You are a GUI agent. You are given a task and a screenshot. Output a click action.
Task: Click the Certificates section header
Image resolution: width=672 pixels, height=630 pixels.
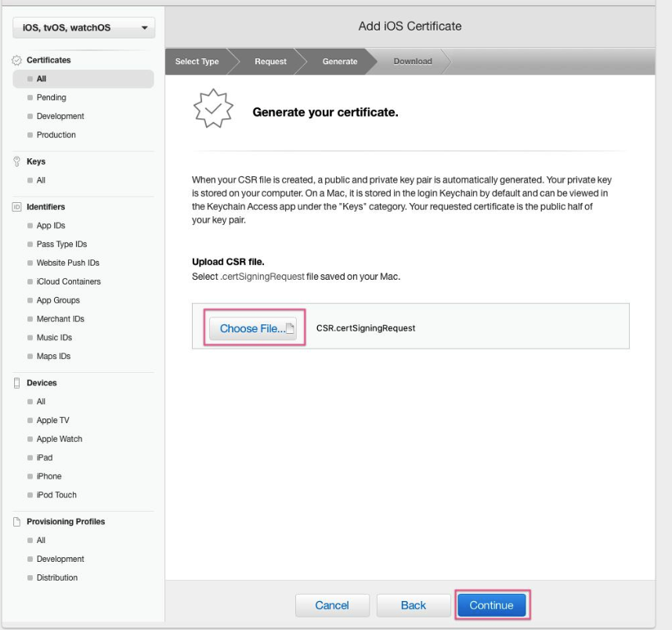pyautogui.click(x=49, y=60)
